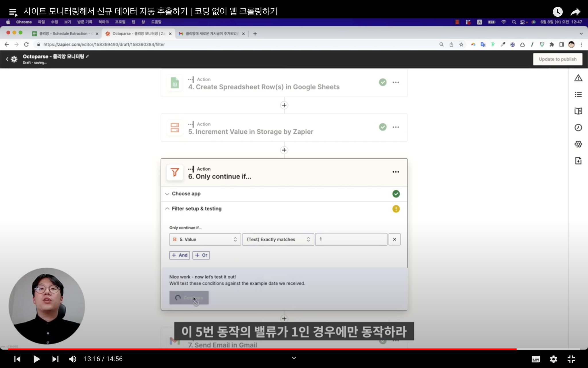Open step 4 Create Spreadsheet Row
The width and height of the screenshot is (588, 368).
pos(284,83)
